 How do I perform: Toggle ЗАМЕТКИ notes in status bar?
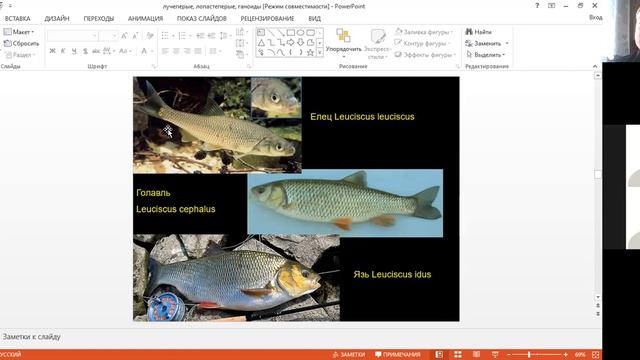349,355
